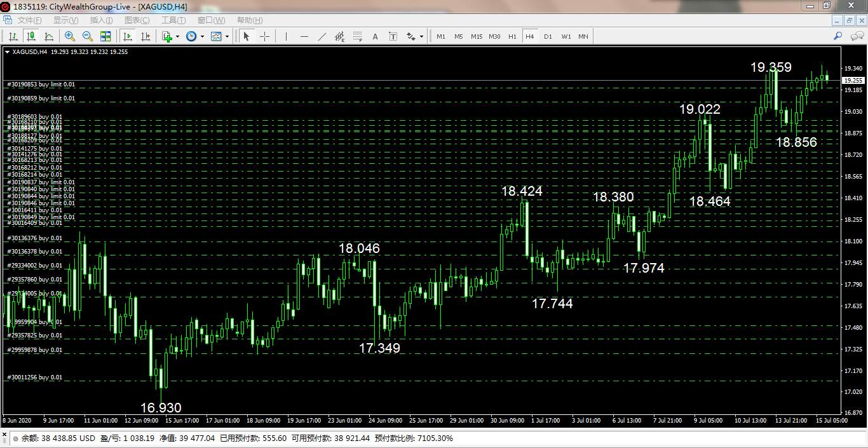Select order #30136376 buy label

tap(34, 238)
